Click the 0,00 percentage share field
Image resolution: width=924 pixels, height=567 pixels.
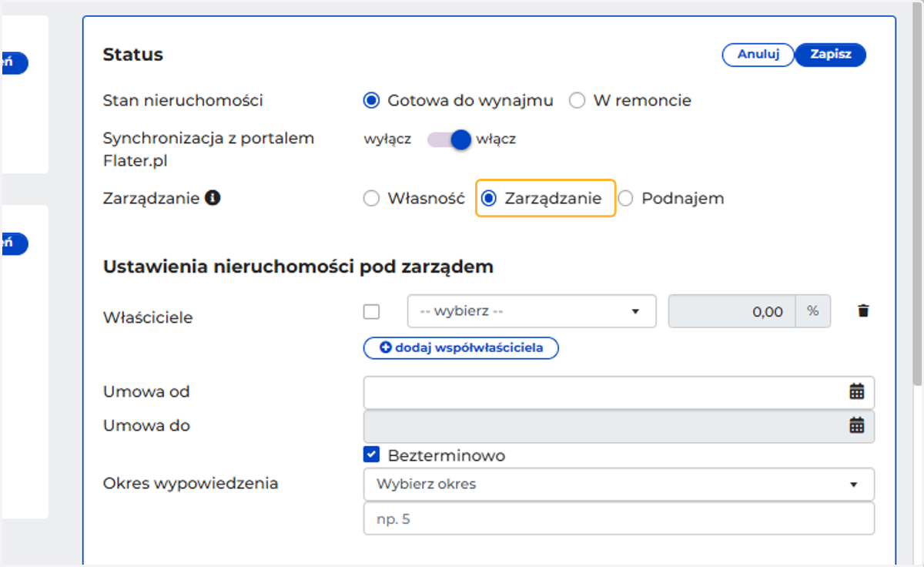(x=732, y=311)
